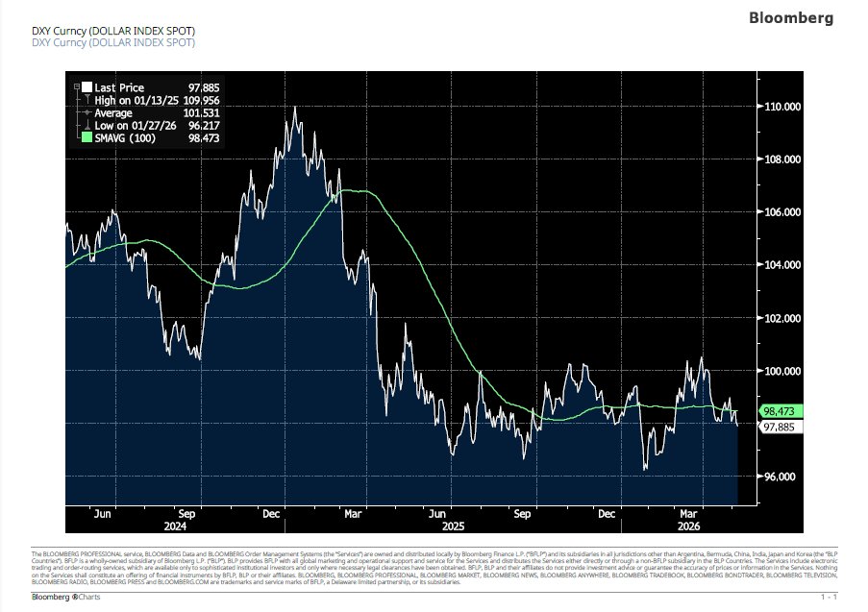Click the green 98.473 price-axis tag

click(781, 411)
